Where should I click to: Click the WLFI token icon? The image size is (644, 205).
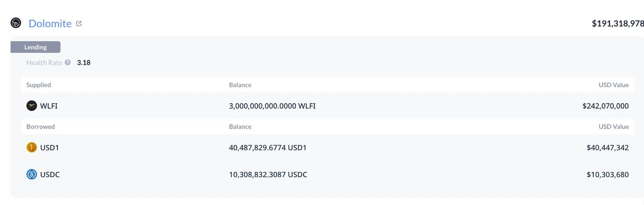coord(31,106)
